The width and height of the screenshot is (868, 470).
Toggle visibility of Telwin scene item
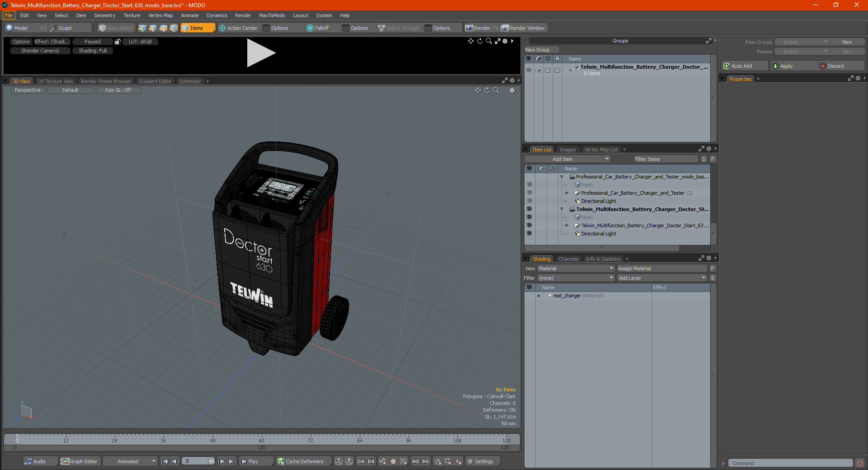[529, 209]
